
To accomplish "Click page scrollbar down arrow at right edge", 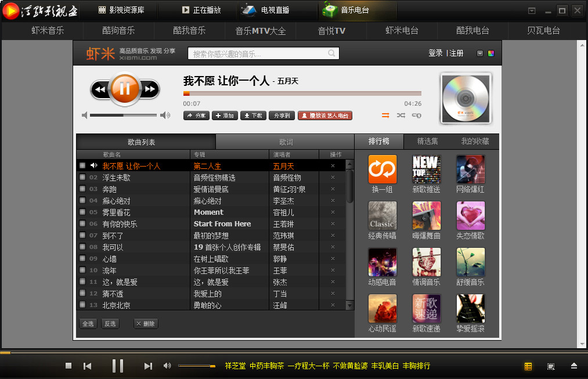I will click(x=582, y=344).
